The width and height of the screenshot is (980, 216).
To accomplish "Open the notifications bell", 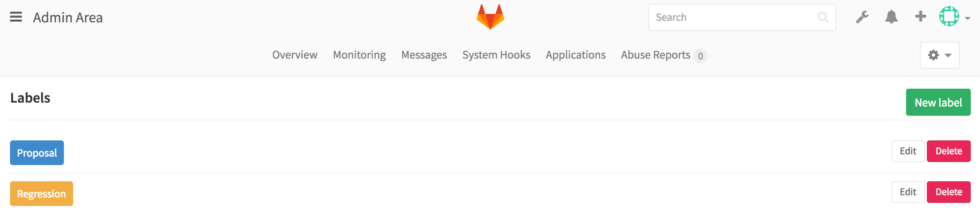I will tap(891, 17).
